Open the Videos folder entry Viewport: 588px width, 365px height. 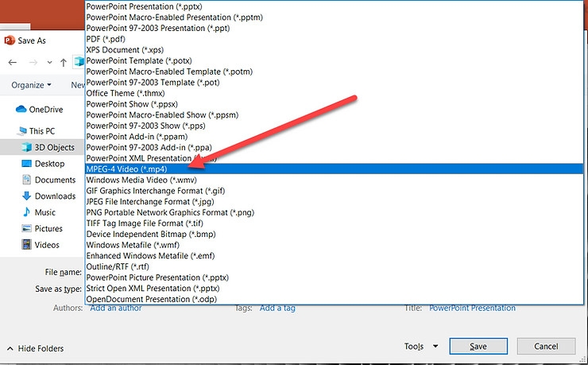coord(47,245)
